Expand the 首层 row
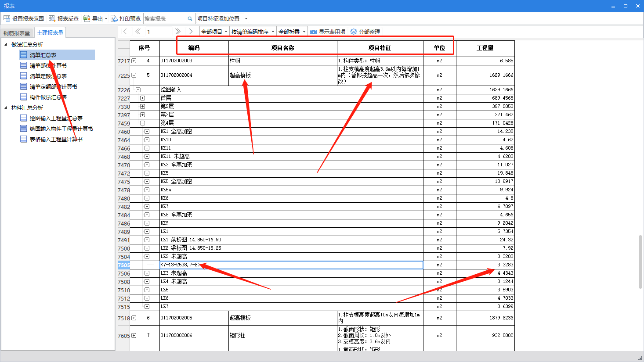 pyautogui.click(x=142, y=98)
